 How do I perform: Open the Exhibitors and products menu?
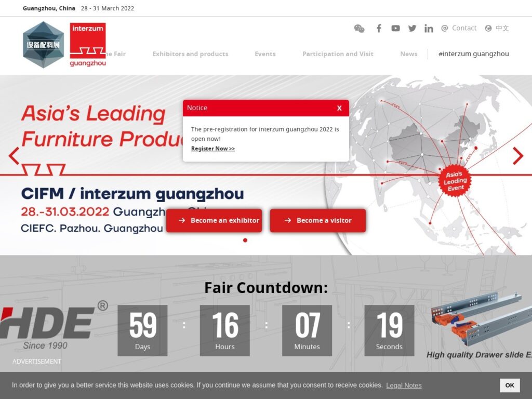click(190, 54)
